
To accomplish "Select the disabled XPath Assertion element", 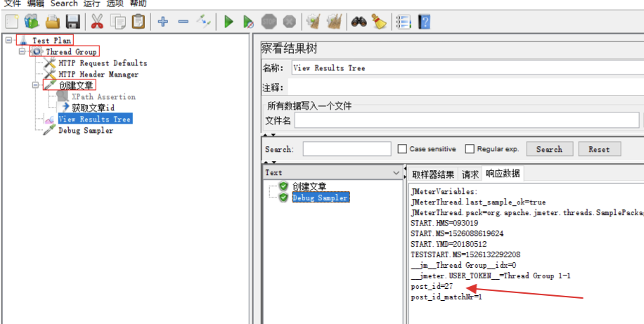I will (103, 97).
